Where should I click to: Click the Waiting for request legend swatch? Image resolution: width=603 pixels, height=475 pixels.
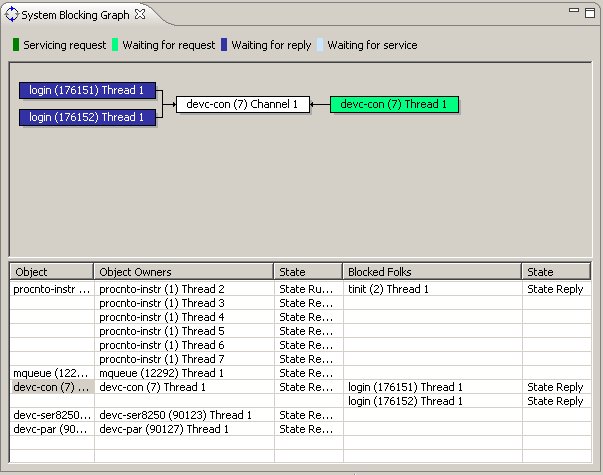pos(115,45)
